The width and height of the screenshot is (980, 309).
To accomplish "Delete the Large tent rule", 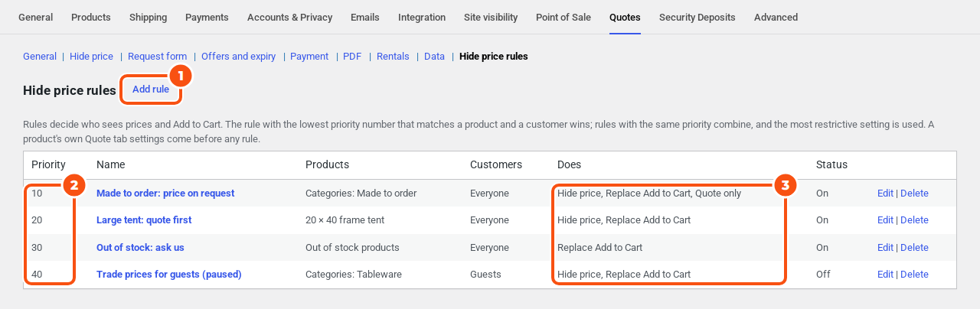I will tap(914, 220).
